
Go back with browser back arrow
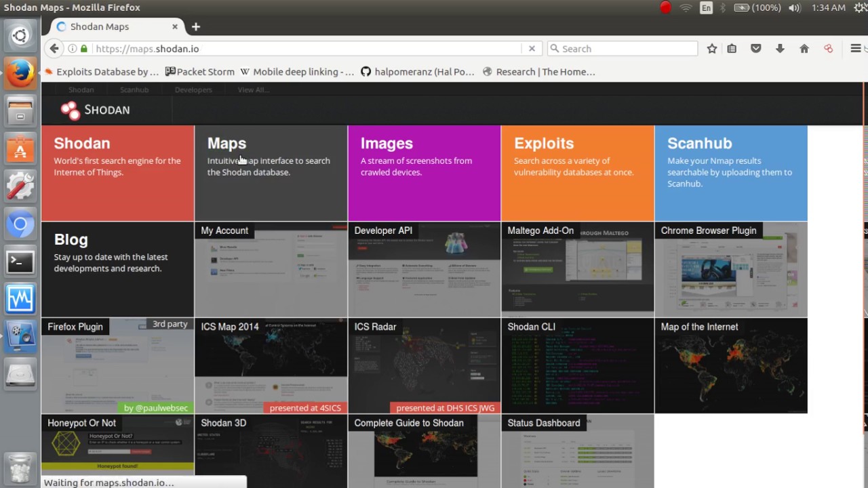(54, 49)
